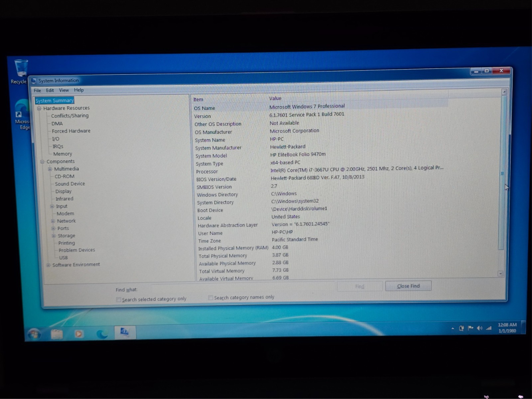Select Conflicts/Sharing tree item
The image size is (532, 399).
[70, 116]
